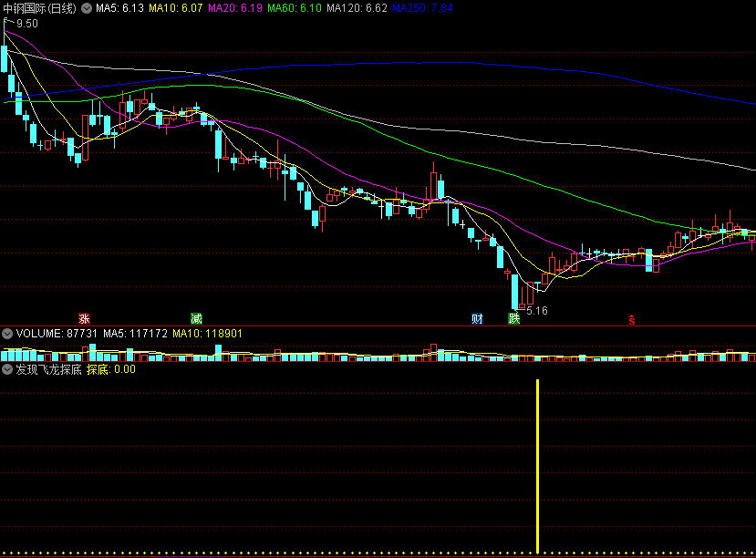Click the volume MA10: 118901 label
The height and width of the screenshot is (558, 756).
207,334
